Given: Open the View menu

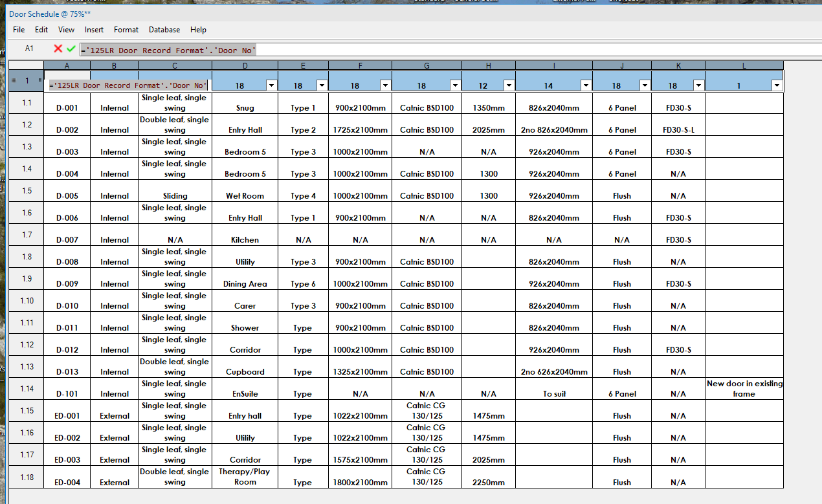Looking at the screenshot, I should coord(66,30).
